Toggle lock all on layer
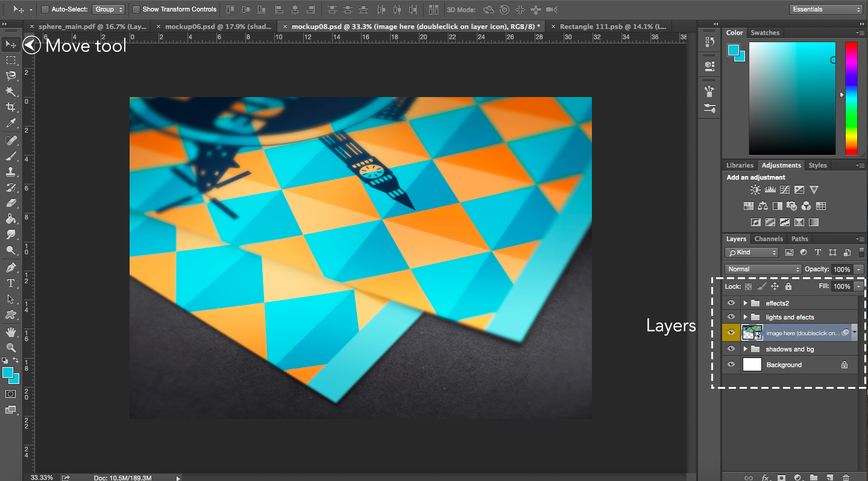868x481 pixels. (788, 286)
